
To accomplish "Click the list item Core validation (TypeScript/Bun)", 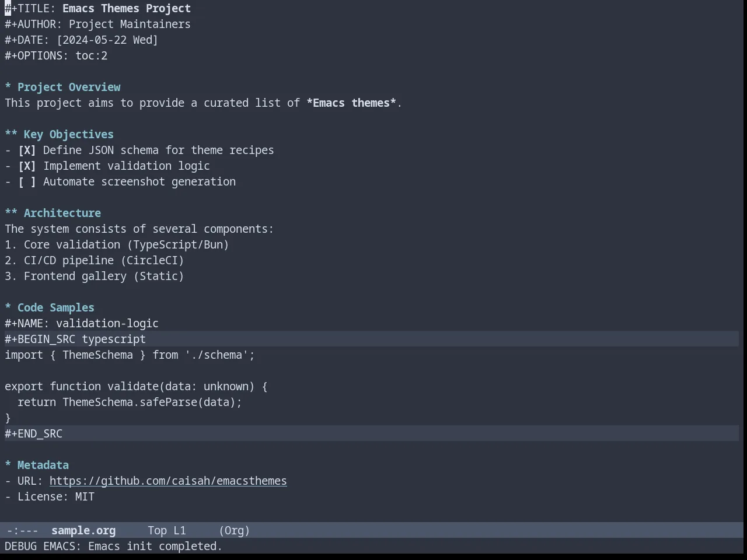I will point(117,245).
